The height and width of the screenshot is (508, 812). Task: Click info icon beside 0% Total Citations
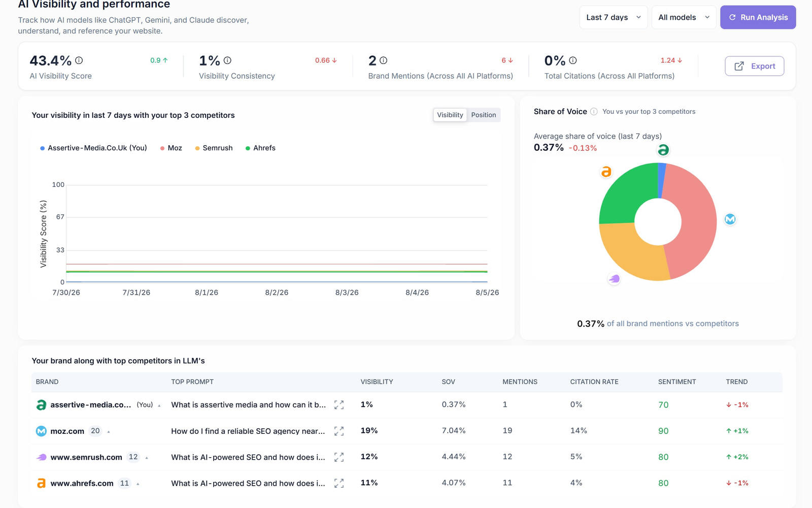tap(573, 60)
